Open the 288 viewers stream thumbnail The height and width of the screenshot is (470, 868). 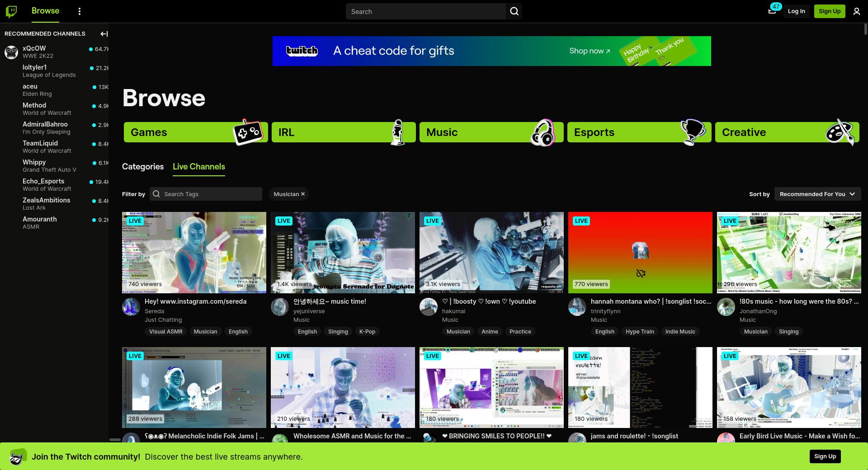194,387
